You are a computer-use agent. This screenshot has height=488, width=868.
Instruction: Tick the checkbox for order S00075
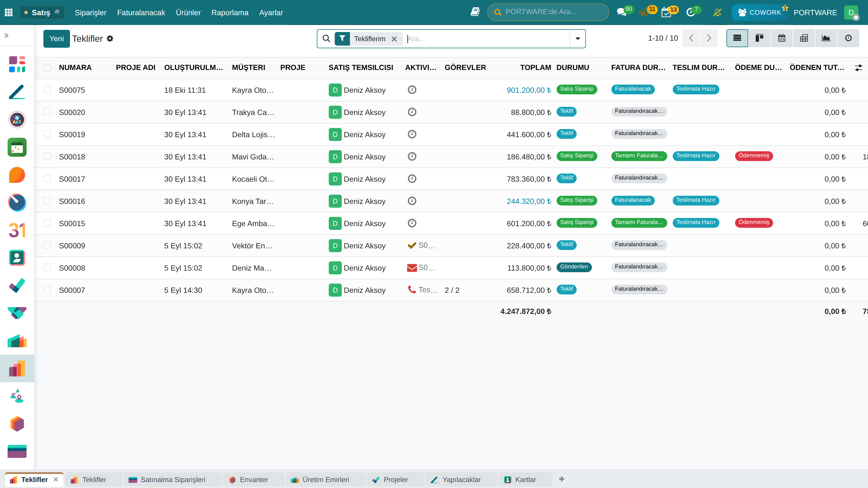pos(47,89)
